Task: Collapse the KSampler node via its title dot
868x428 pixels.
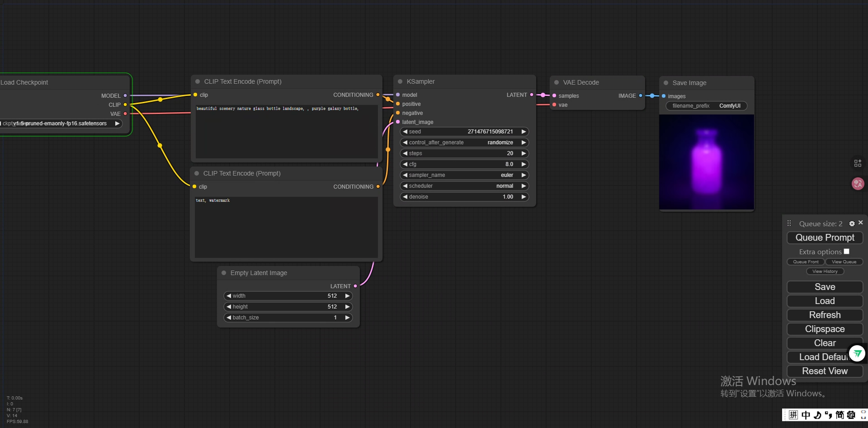Action: coord(400,82)
